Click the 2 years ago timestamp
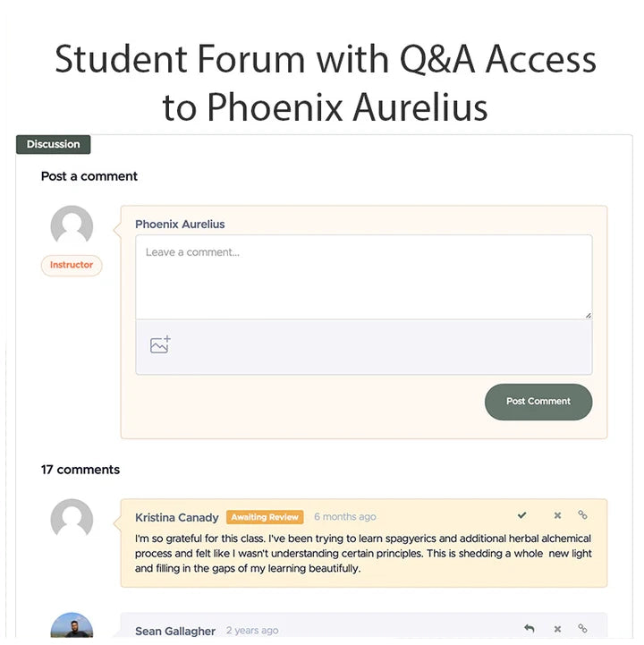The width and height of the screenshot is (644, 645). click(x=252, y=631)
